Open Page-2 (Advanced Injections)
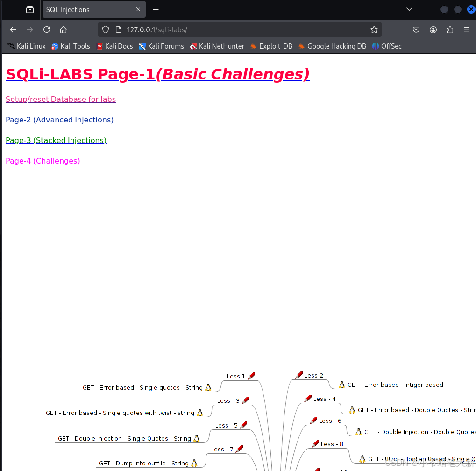Viewport: 476px width, 471px height. click(x=59, y=120)
